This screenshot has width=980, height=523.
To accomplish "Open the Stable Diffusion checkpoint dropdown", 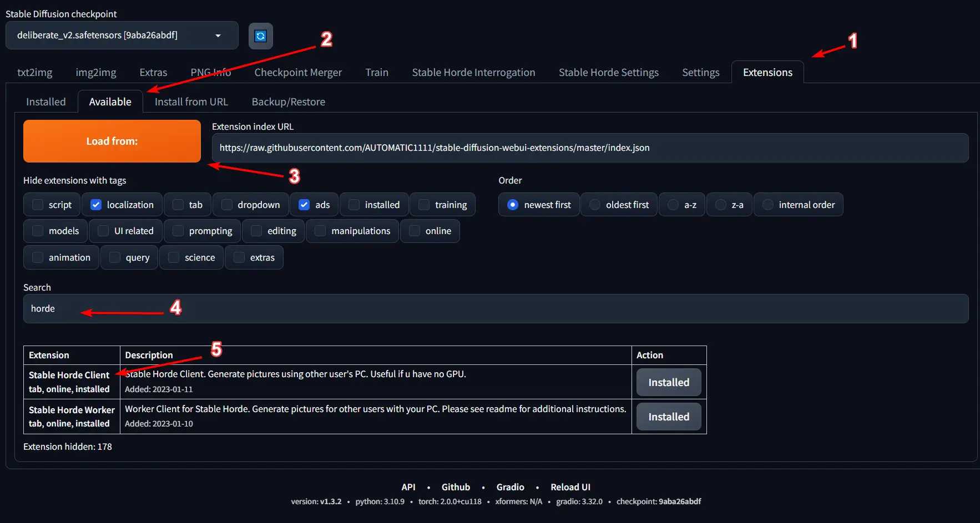I will pos(122,35).
